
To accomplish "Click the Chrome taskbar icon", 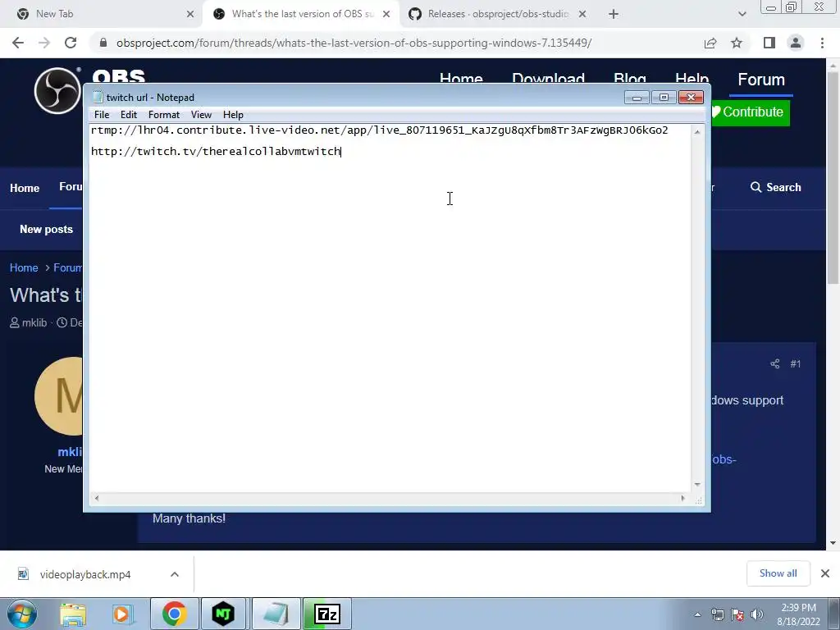I will 174,614.
